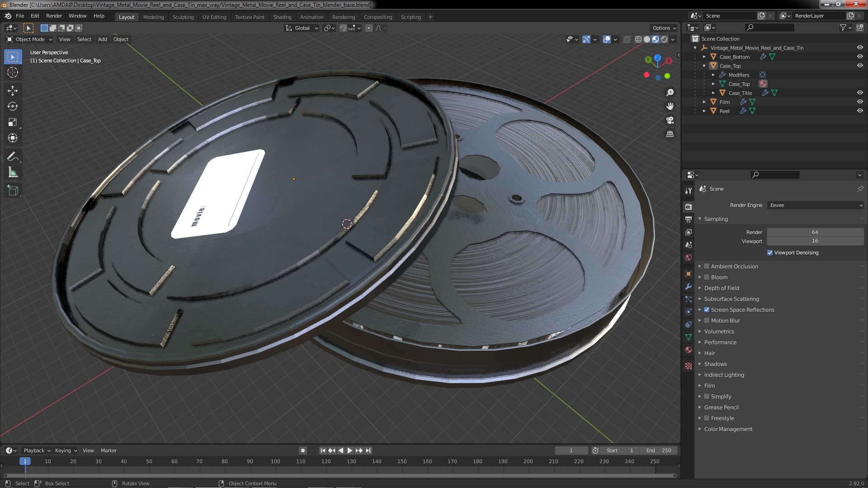Choose the Add Cube tool
The height and width of the screenshot is (488, 868).
pos(13,191)
